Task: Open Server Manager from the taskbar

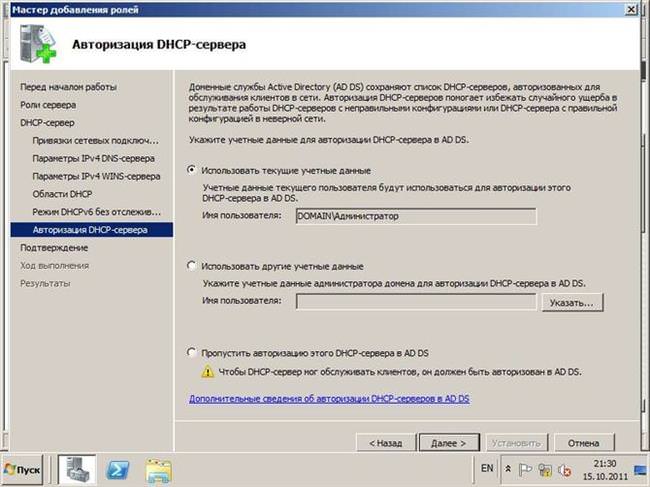Action: (x=77, y=470)
